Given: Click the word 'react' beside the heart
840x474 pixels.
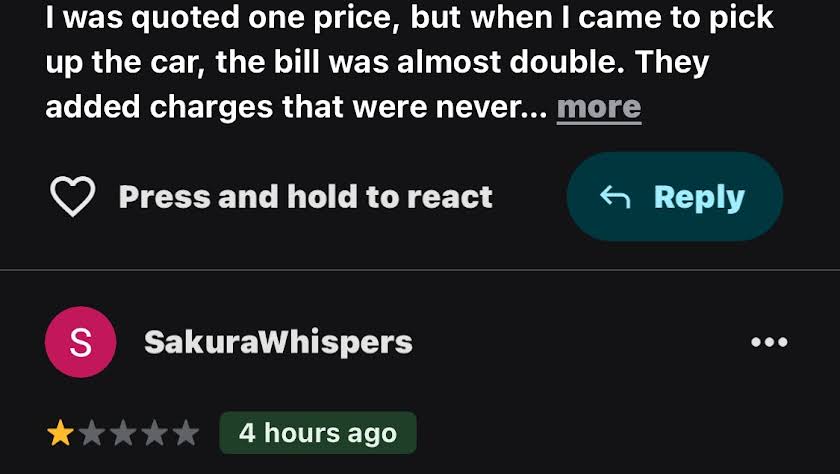Looking at the screenshot, I should [x=449, y=197].
